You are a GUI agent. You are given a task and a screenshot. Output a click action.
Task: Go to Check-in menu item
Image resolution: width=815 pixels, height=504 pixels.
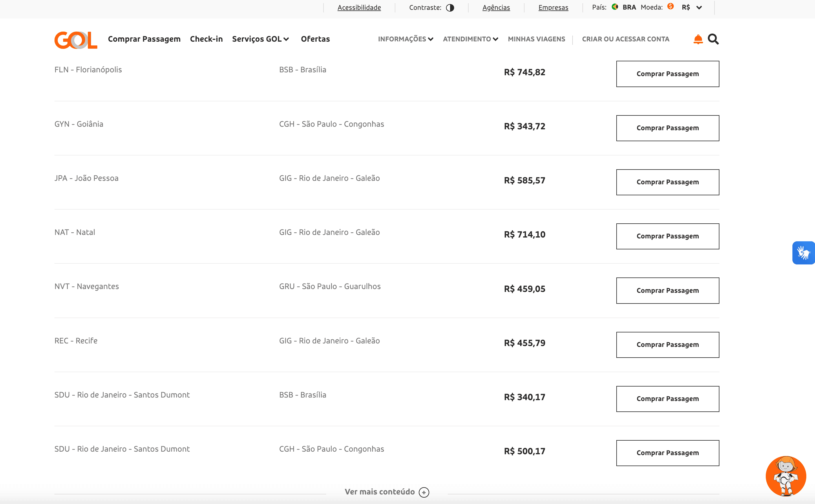coord(206,39)
